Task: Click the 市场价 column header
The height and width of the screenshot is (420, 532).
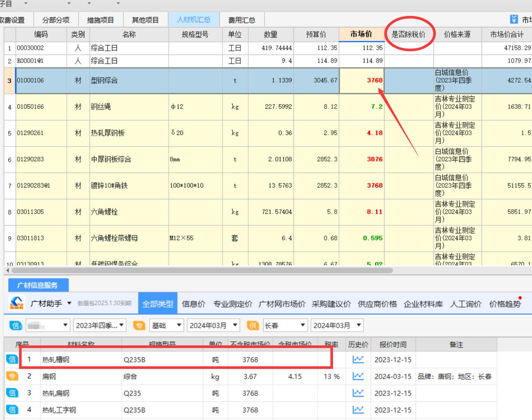Action: coord(361,34)
